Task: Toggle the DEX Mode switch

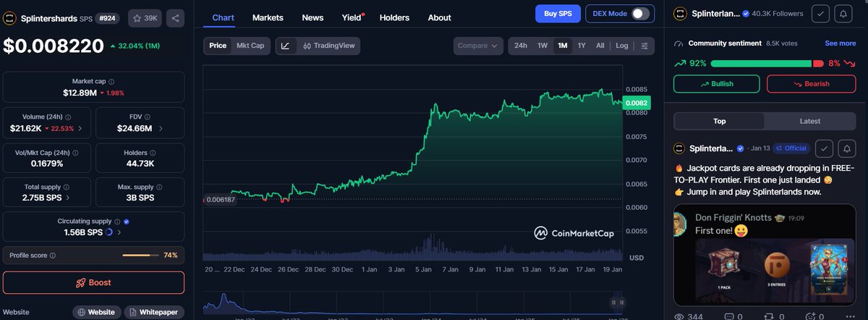Action: coord(640,14)
